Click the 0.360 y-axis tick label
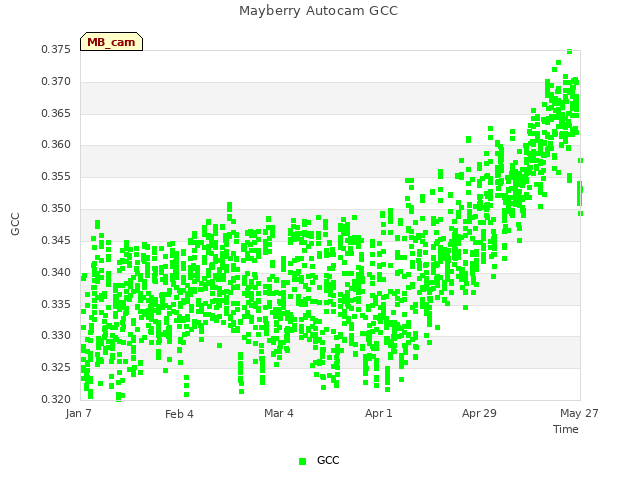The height and width of the screenshot is (480, 640). click(x=56, y=144)
